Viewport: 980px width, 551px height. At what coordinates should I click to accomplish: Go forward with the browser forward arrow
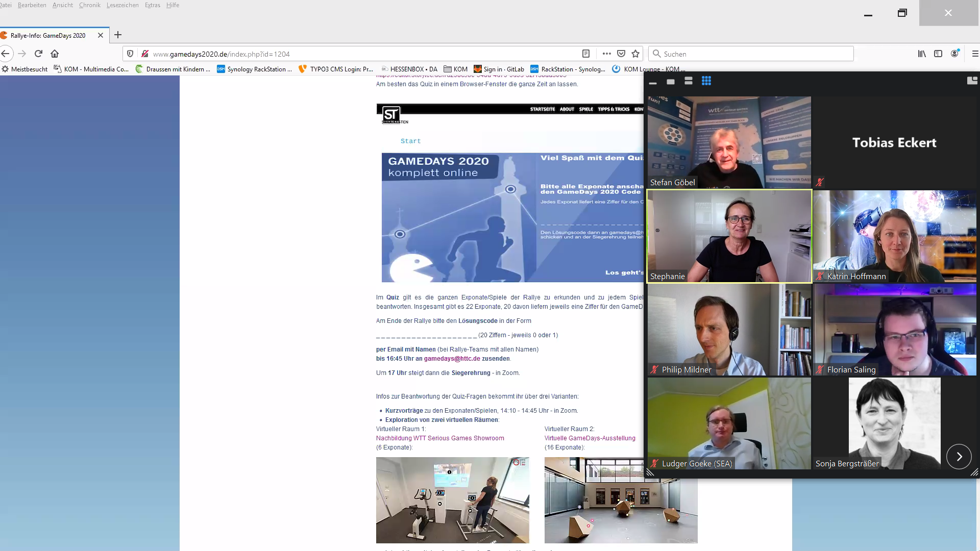click(x=22, y=54)
